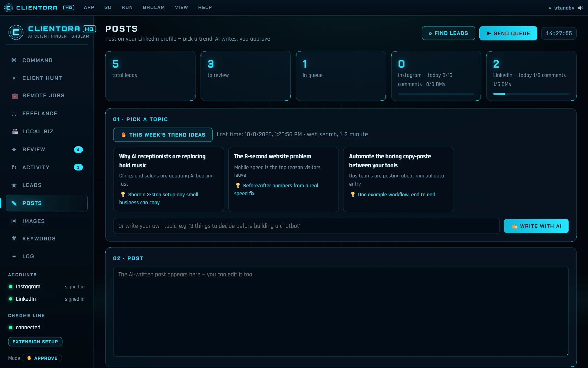Click the Activity badge showing 1
Screen dimensions: 588x368
tap(78, 167)
